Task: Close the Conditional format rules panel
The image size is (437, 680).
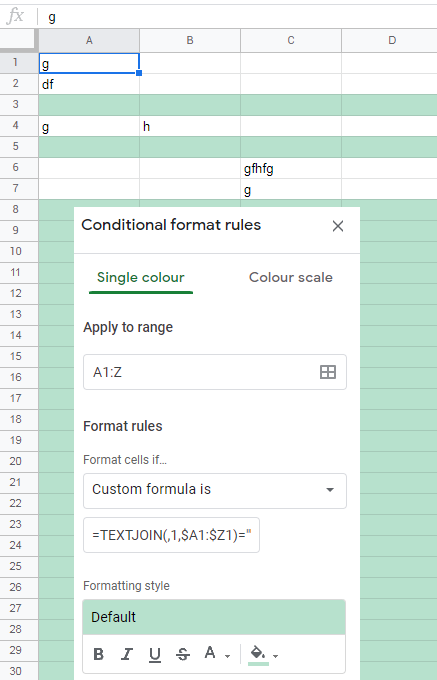Action: click(338, 226)
